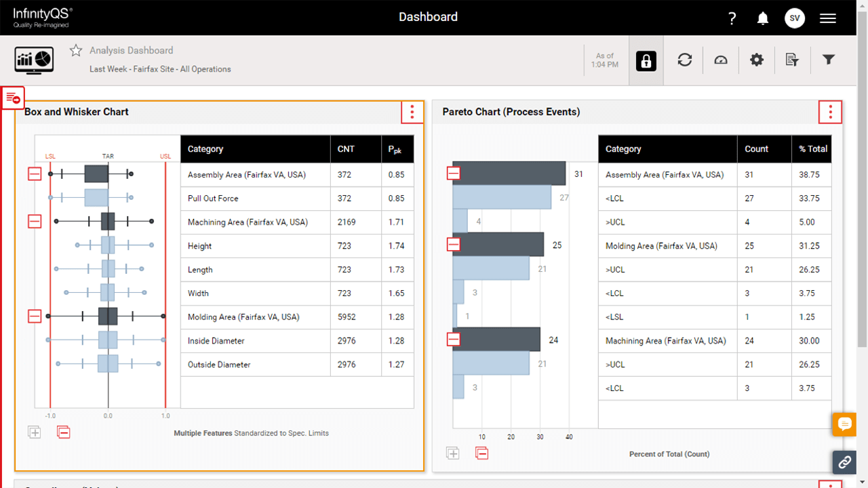Expand all rows in Box and Whisker chart
The height and width of the screenshot is (488, 868).
35,432
